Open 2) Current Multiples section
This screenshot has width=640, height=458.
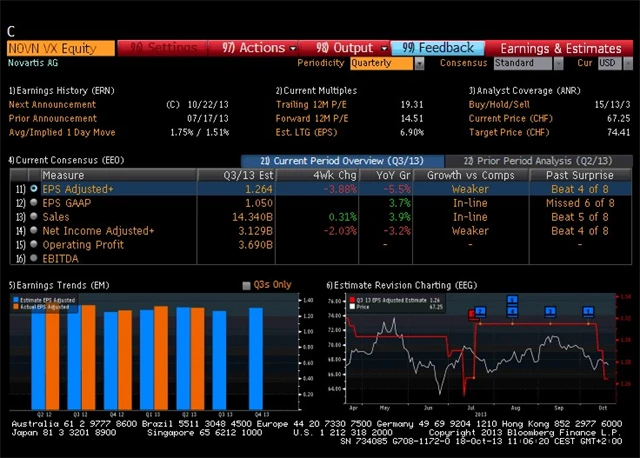(x=316, y=91)
